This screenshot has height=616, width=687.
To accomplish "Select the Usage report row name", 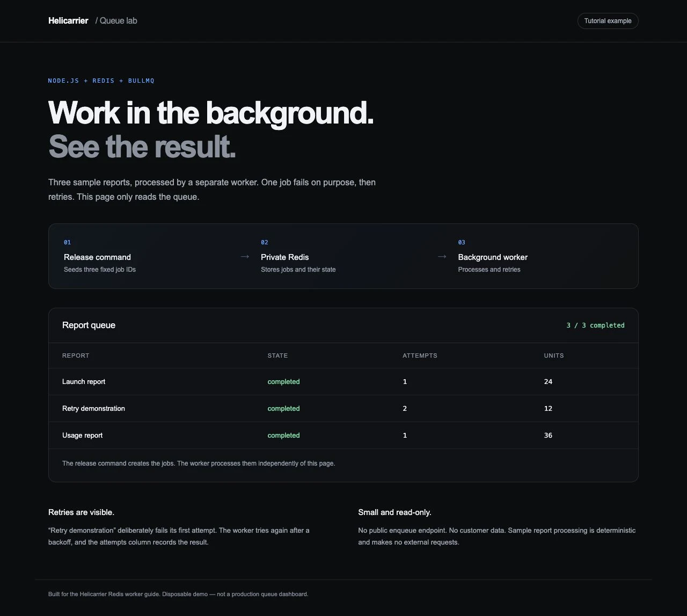I will coord(82,436).
